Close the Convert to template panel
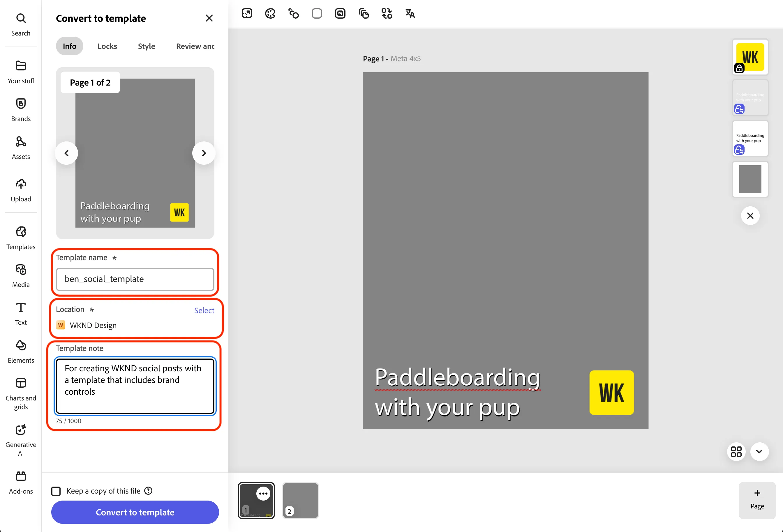 tap(209, 18)
